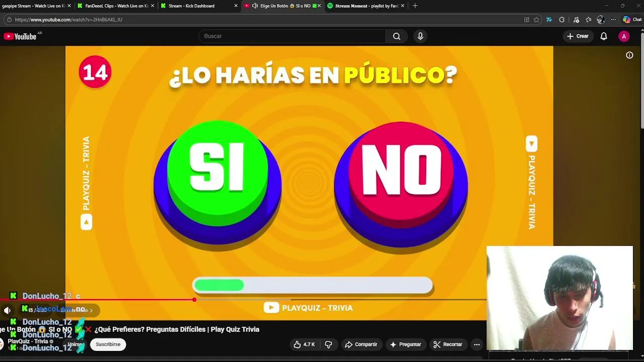Open a new browser tab
Viewport: 644px width, 362px height.
pos(415,6)
